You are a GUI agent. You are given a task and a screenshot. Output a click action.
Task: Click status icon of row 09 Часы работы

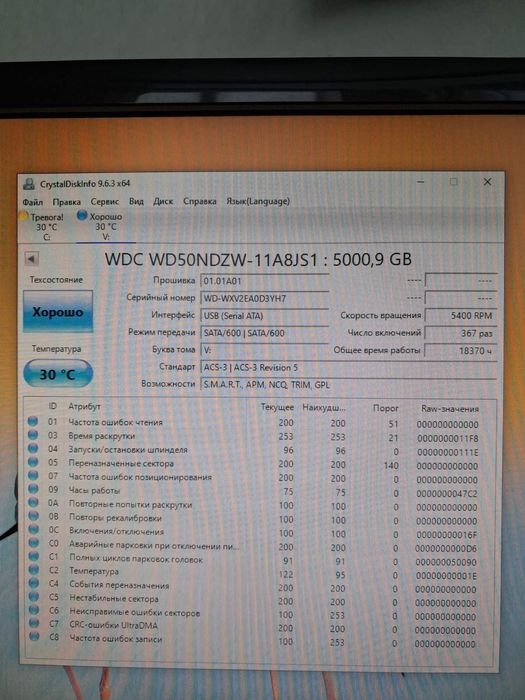pyautogui.click(x=33, y=489)
